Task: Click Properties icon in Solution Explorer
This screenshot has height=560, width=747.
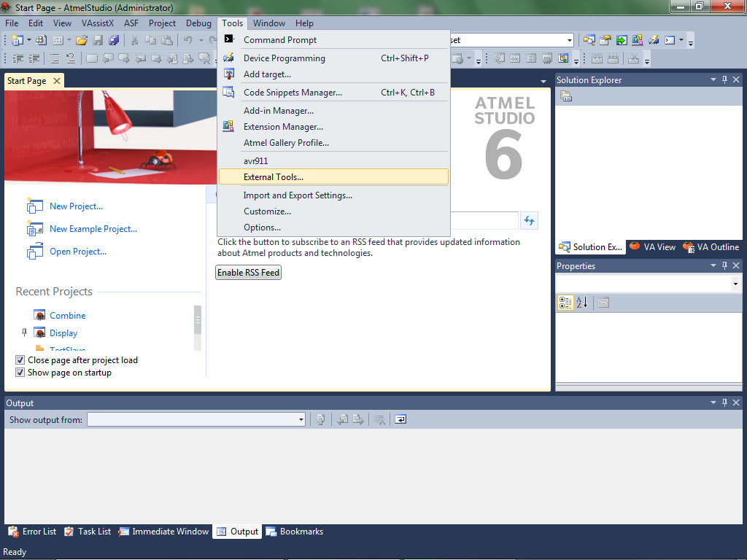Action: [x=566, y=97]
